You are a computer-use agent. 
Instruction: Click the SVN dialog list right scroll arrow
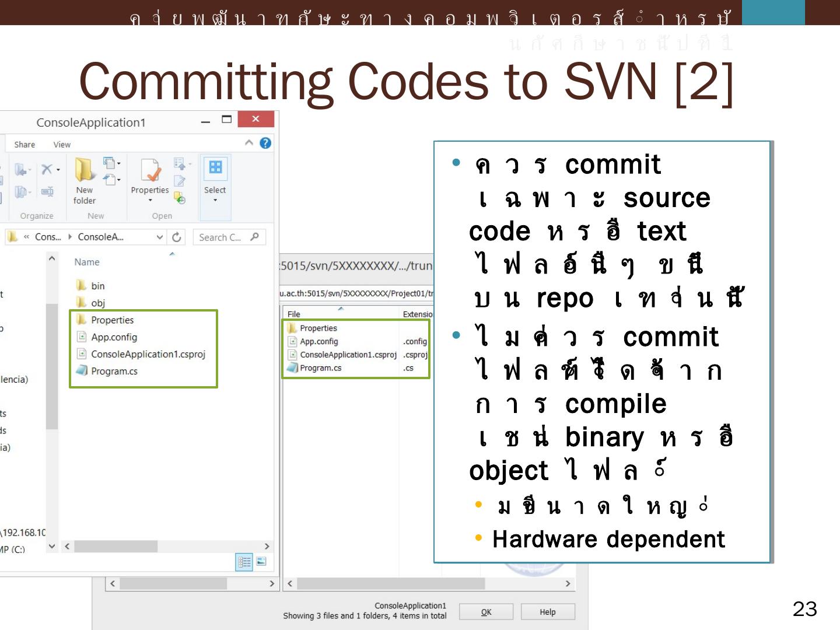(568, 583)
